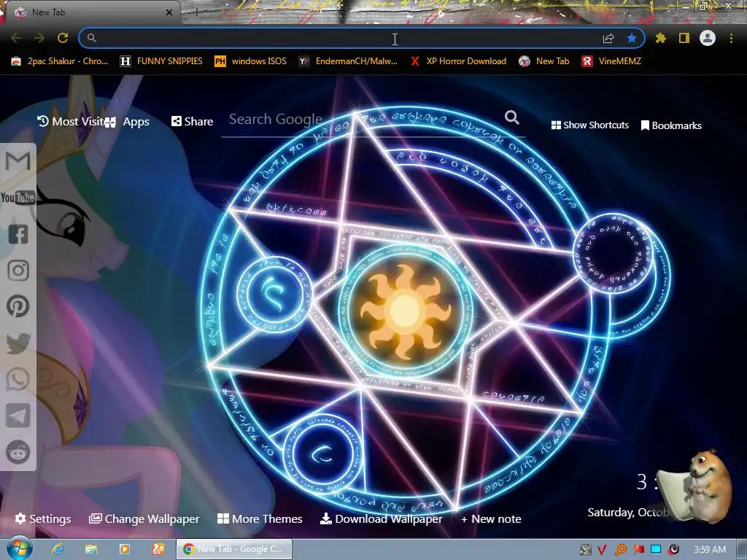Open the new tab page Settings
This screenshot has width=747, height=560.
point(43,518)
